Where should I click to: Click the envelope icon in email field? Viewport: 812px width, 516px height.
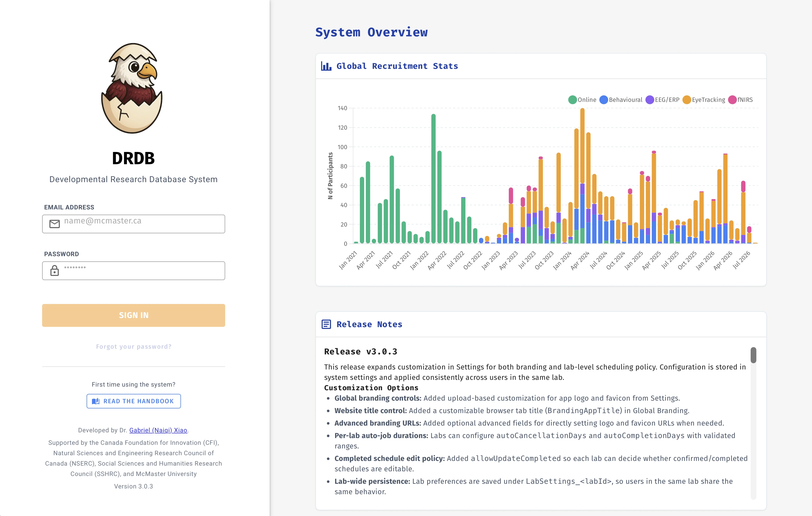click(x=54, y=224)
